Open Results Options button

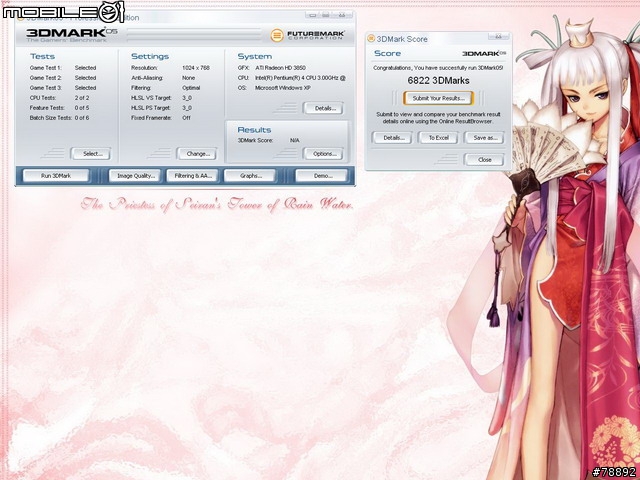(x=323, y=154)
